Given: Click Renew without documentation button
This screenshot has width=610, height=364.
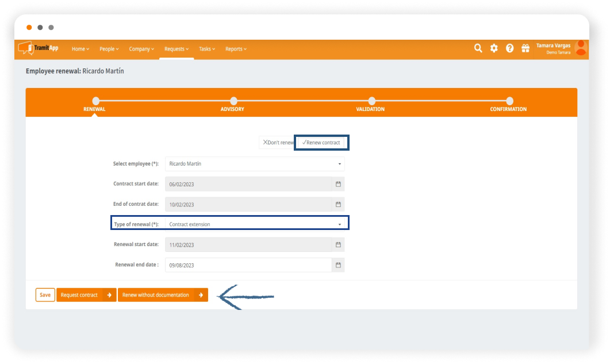Looking at the screenshot, I should pos(162,295).
